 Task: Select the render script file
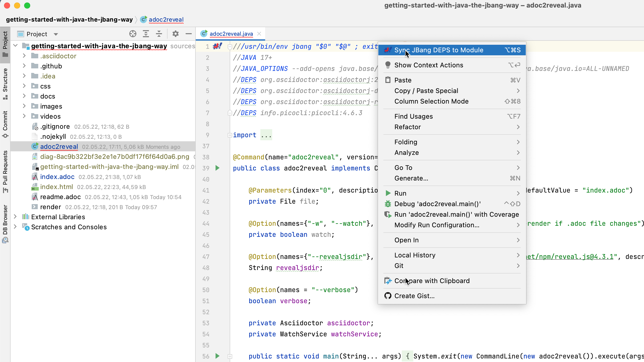coord(51,207)
